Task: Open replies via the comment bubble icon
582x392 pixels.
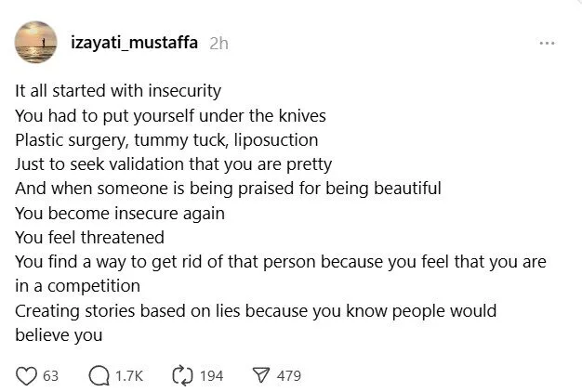Action: (x=99, y=375)
